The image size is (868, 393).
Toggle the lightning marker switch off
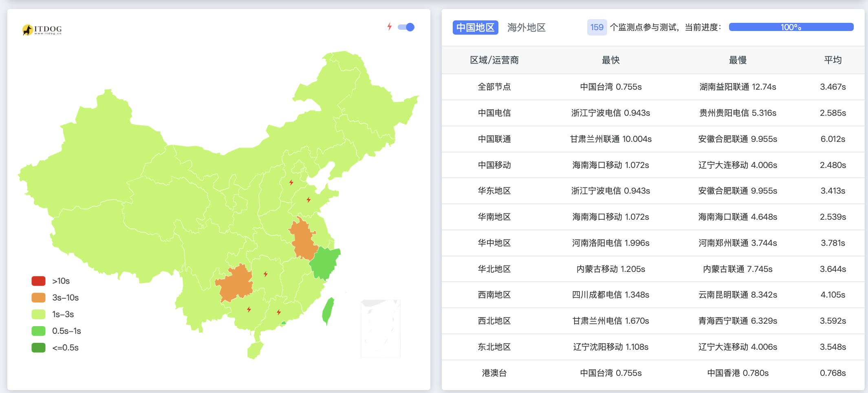[x=406, y=27]
